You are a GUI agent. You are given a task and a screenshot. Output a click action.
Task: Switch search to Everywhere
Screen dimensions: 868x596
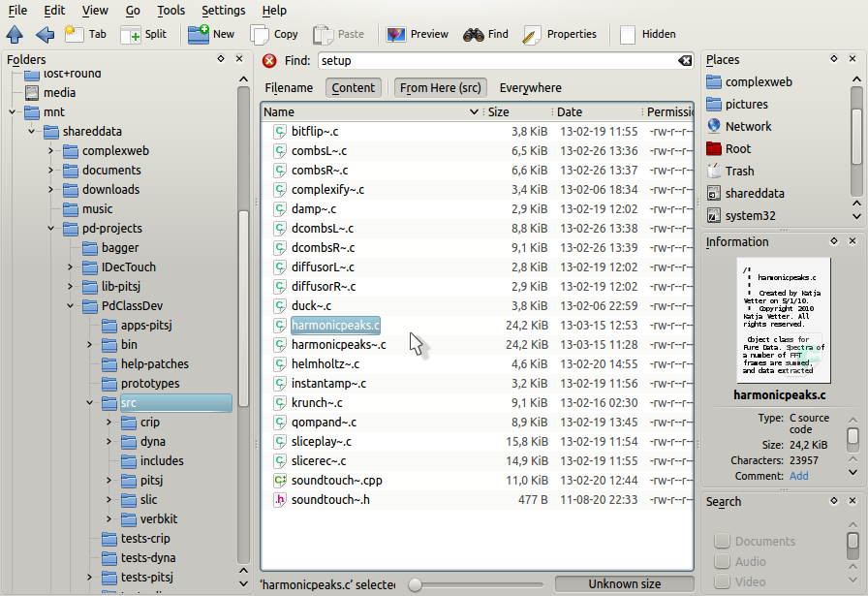click(x=530, y=88)
